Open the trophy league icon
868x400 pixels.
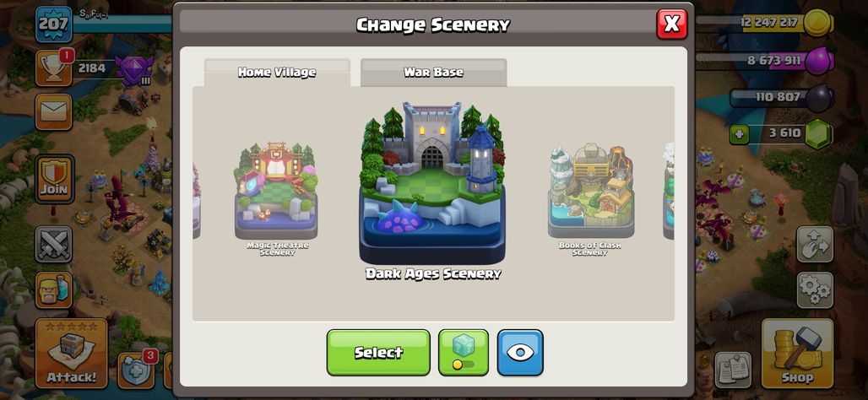(x=54, y=68)
